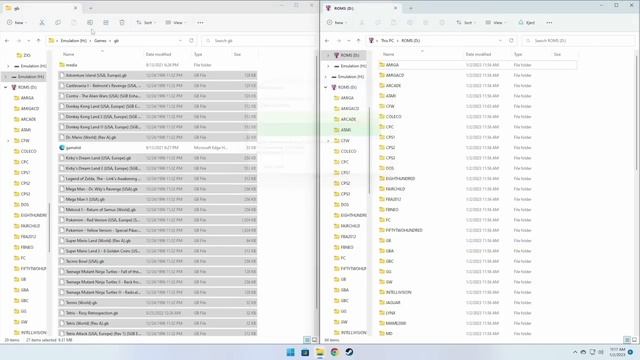Open View dropdown in gb window
The width and height of the screenshot is (640, 360).
click(x=176, y=23)
